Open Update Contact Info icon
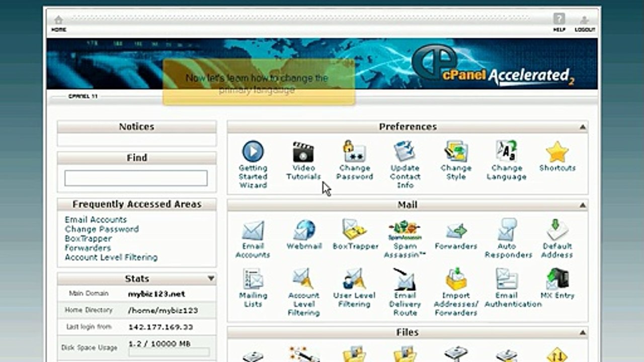This screenshot has width=644, height=362. [x=405, y=151]
